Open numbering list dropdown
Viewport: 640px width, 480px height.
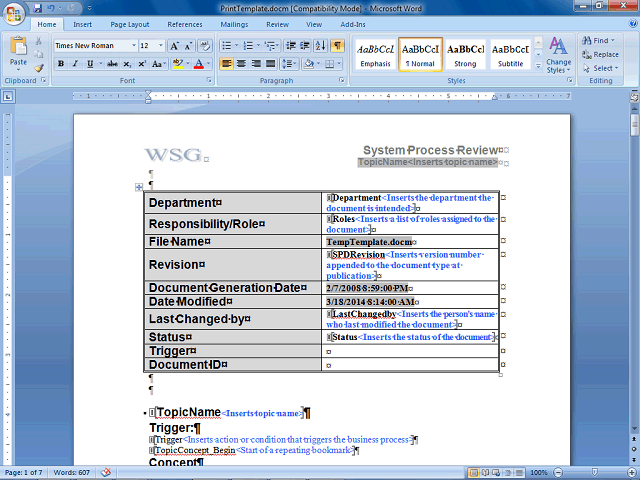(x=258, y=46)
